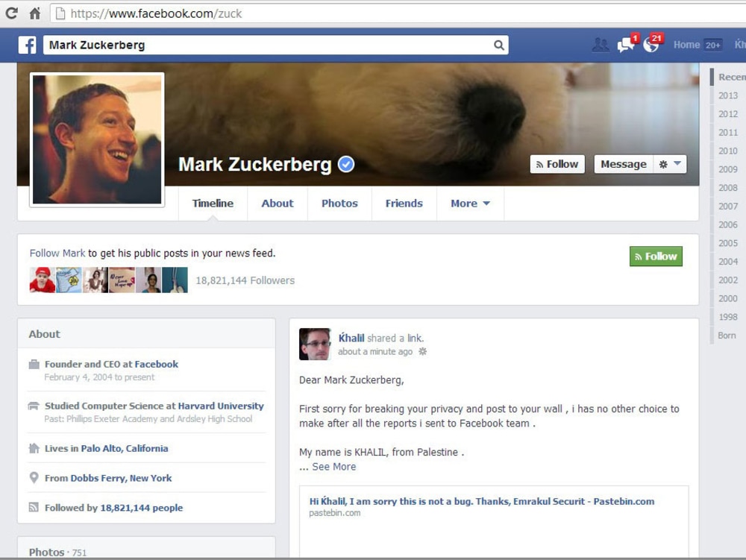Click the browser reload icon
The height and width of the screenshot is (560, 746).
(12, 13)
